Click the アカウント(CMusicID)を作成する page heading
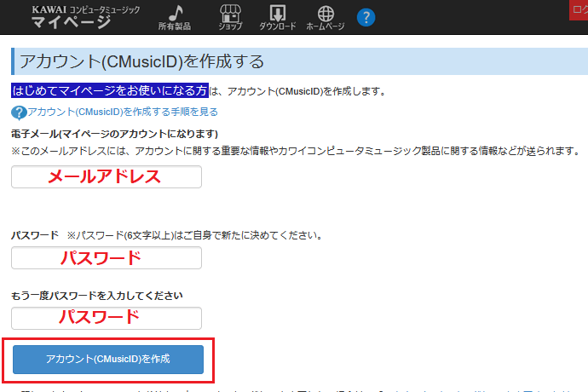Screen dimensions: 588x392 [141, 61]
